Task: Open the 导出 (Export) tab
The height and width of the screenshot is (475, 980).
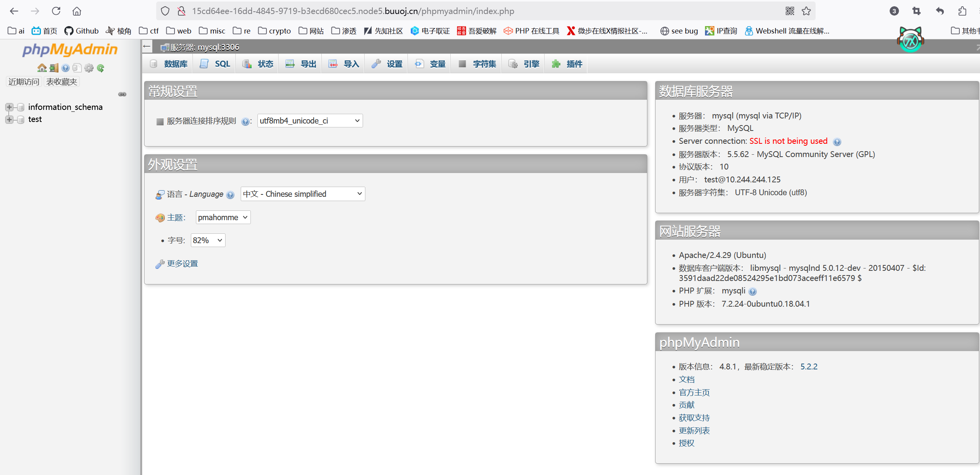Action: point(301,64)
